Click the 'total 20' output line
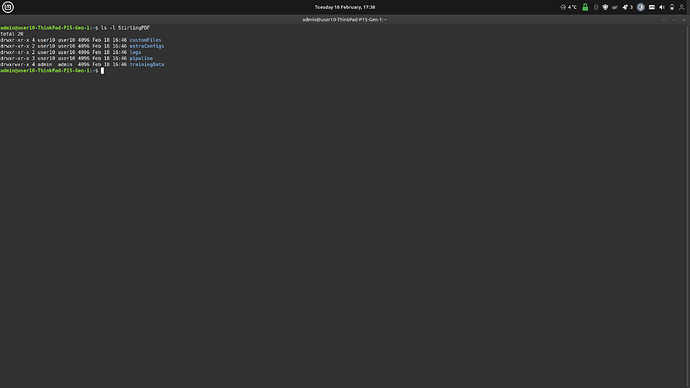 (12, 34)
